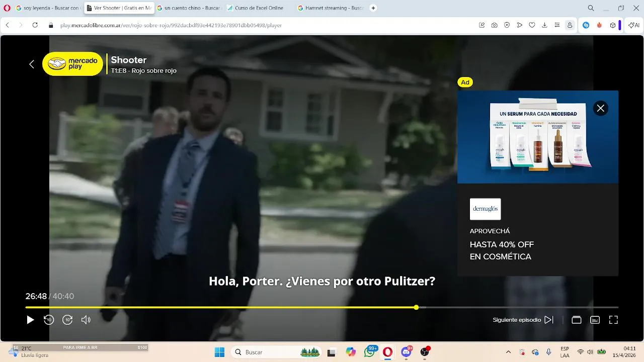Go back in browser history
Screen dimensions: 644x362
point(8,25)
